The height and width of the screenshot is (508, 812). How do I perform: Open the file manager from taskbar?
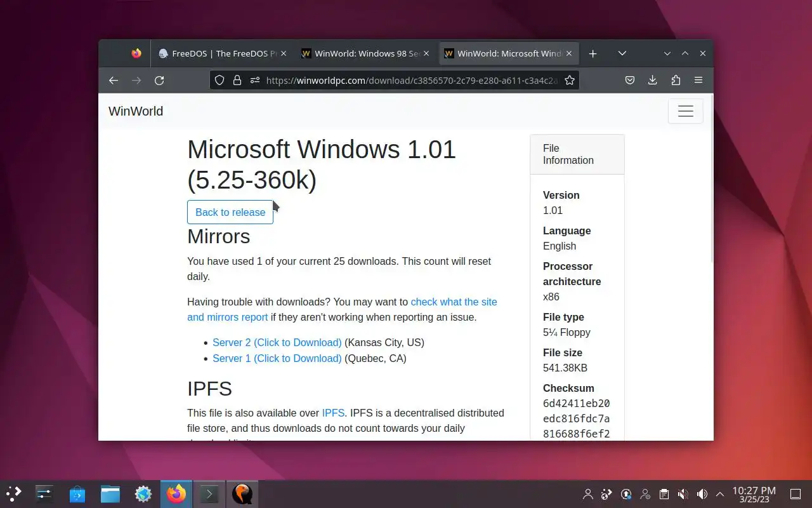click(110, 493)
